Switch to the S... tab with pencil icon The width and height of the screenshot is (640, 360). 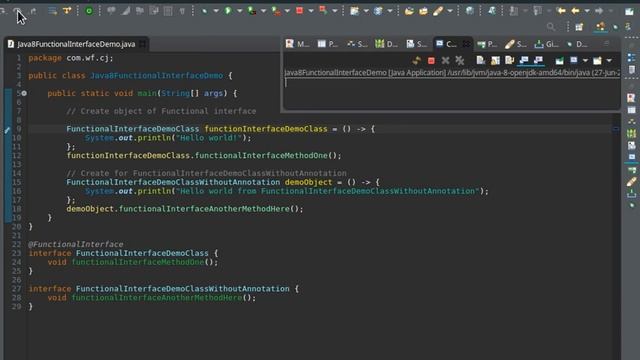pos(516,44)
